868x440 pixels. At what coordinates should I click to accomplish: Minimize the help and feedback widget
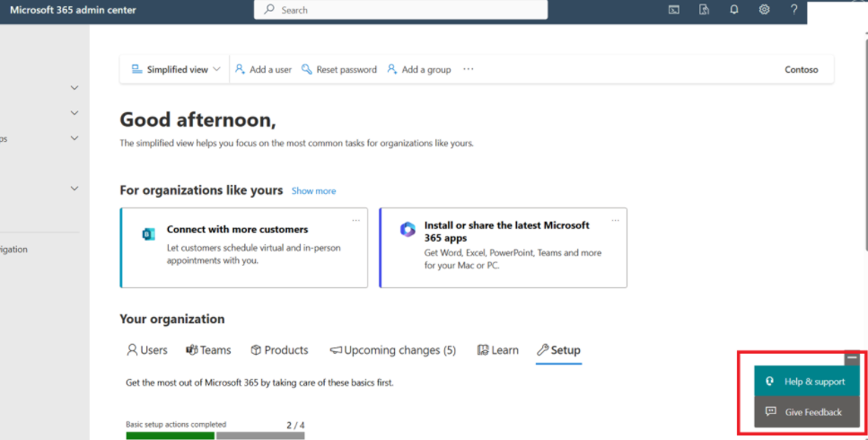(852, 358)
